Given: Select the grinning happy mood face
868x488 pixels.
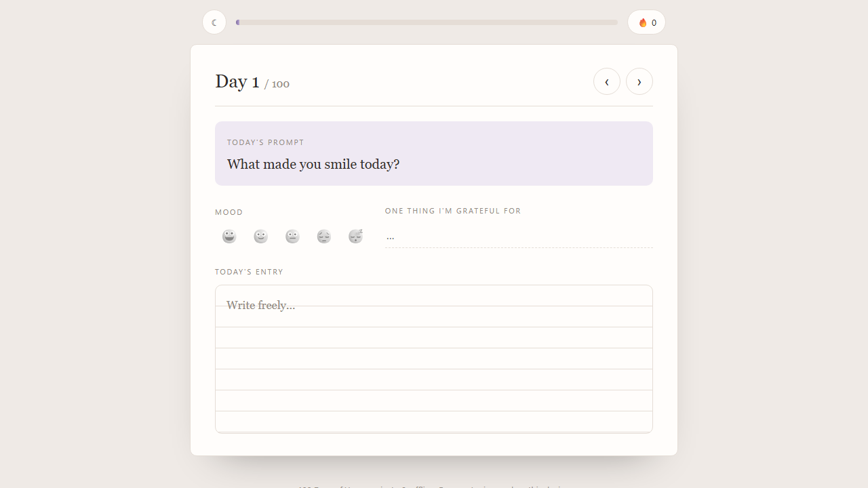Looking at the screenshot, I should 229,236.
